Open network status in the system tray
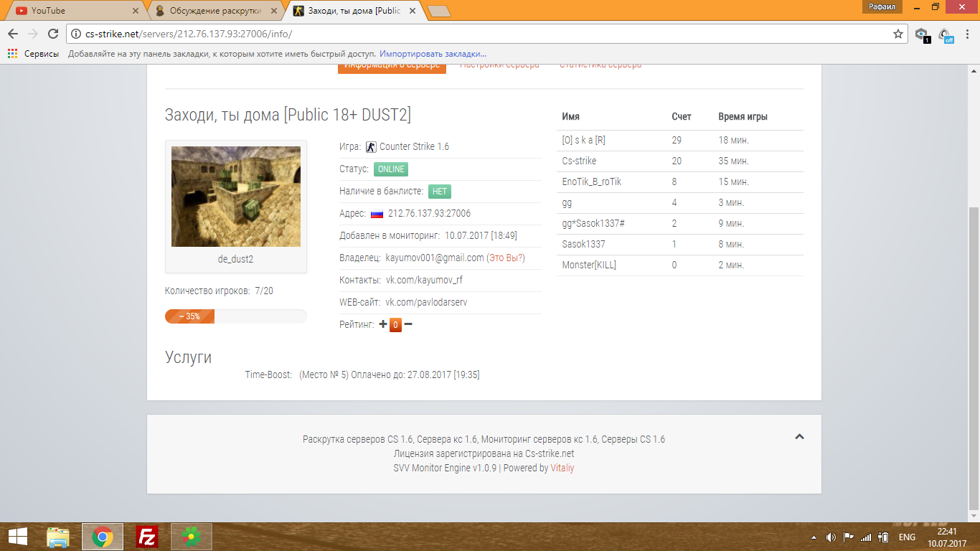 tap(866, 537)
